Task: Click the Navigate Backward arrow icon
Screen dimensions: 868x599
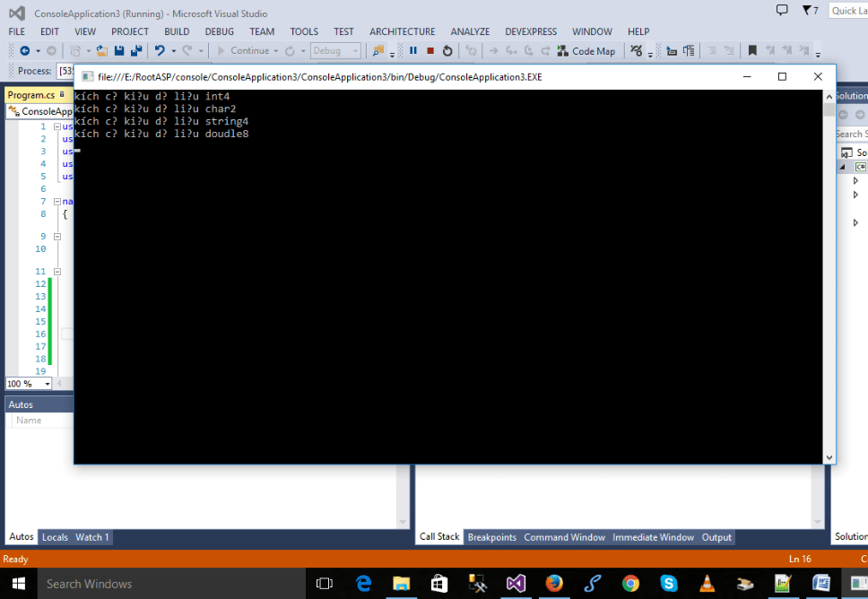Action: click(x=25, y=51)
